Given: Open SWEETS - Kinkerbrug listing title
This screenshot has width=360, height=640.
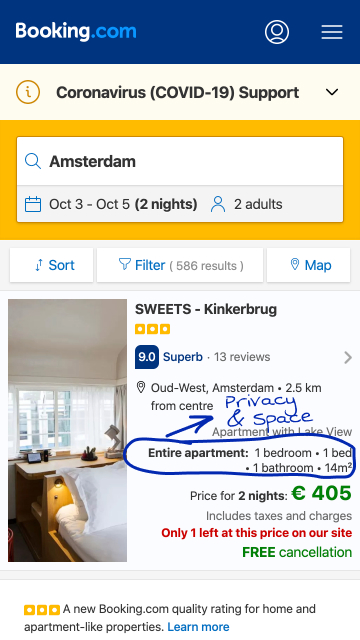Looking at the screenshot, I should pyautogui.click(x=206, y=309).
